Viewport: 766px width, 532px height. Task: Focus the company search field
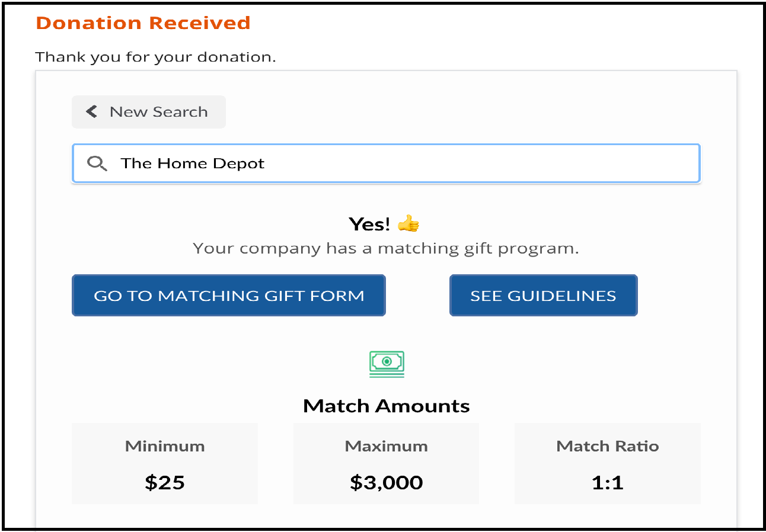(x=386, y=164)
